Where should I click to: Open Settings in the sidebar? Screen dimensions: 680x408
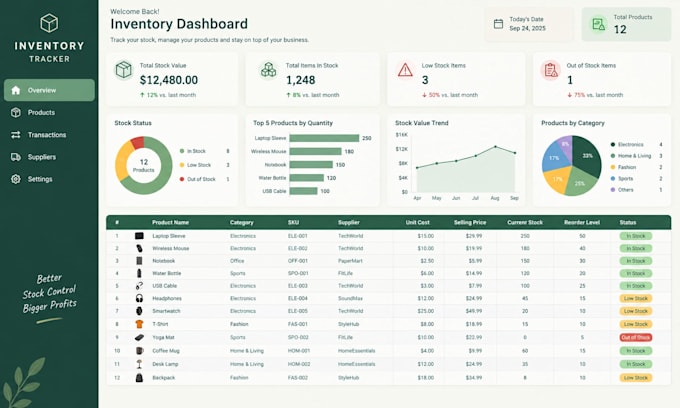coord(49,179)
